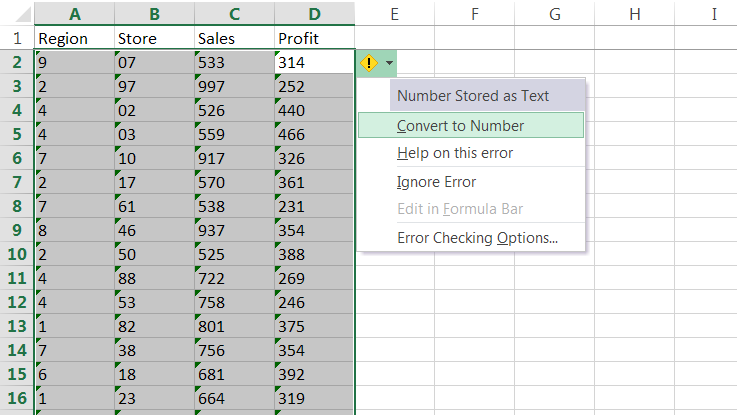Screen dimensions: 737x415
Task: Select column D header
Action: tap(314, 14)
